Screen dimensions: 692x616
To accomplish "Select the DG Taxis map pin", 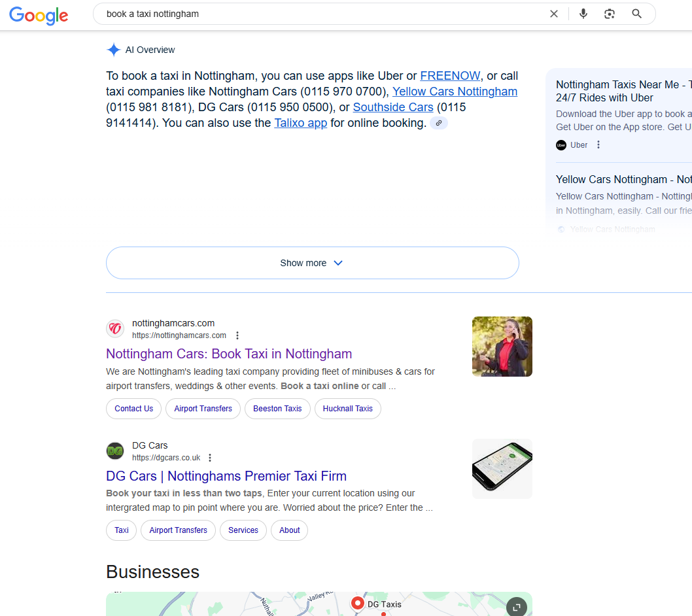I will tap(358, 603).
